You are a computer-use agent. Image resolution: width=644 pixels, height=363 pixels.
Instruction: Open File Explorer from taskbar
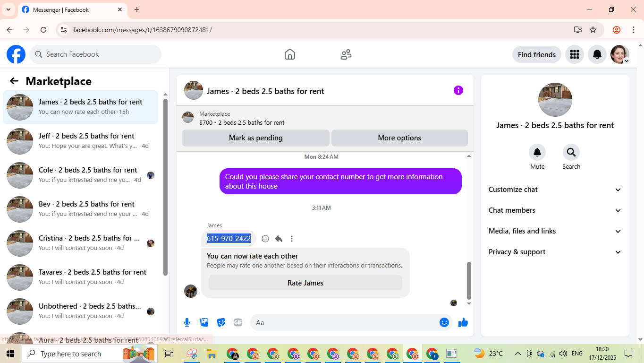pyautogui.click(x=212, y=354)
